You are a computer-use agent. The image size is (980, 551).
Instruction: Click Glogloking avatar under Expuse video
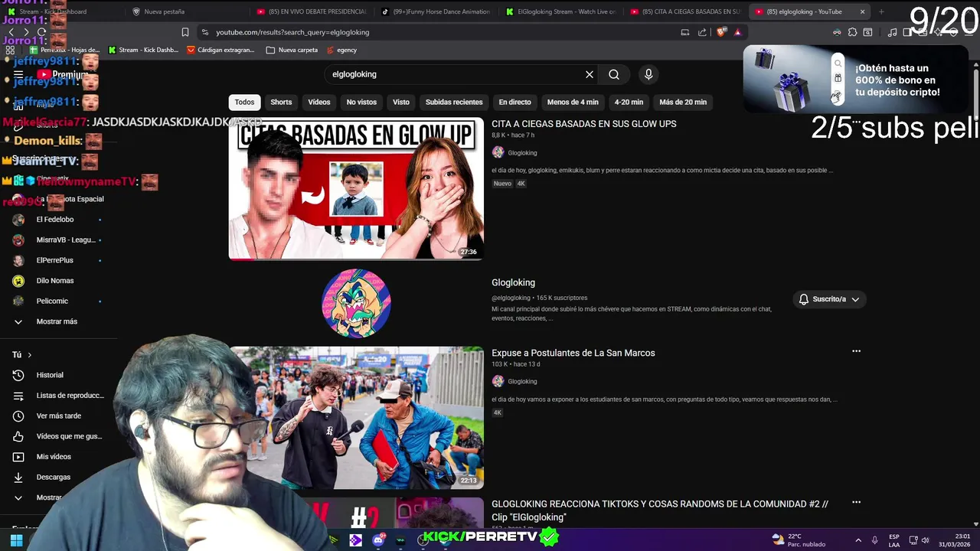click(x=498, y=381)
